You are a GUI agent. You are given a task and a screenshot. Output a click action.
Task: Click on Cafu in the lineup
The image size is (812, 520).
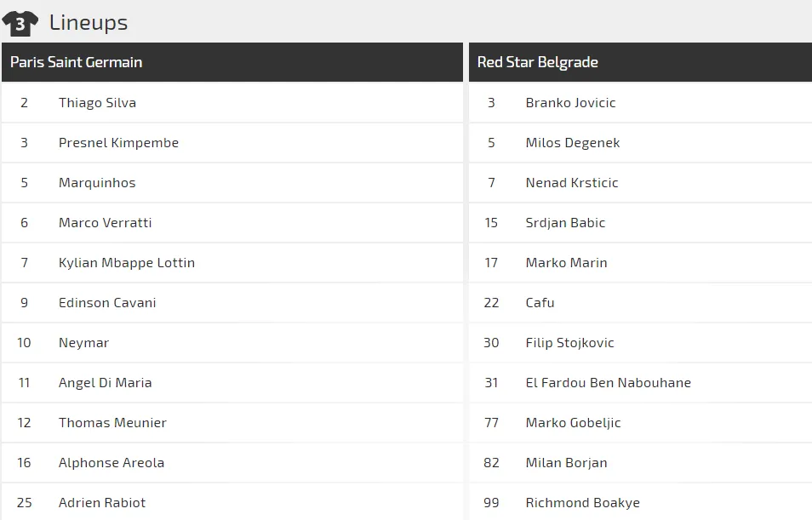540,303
